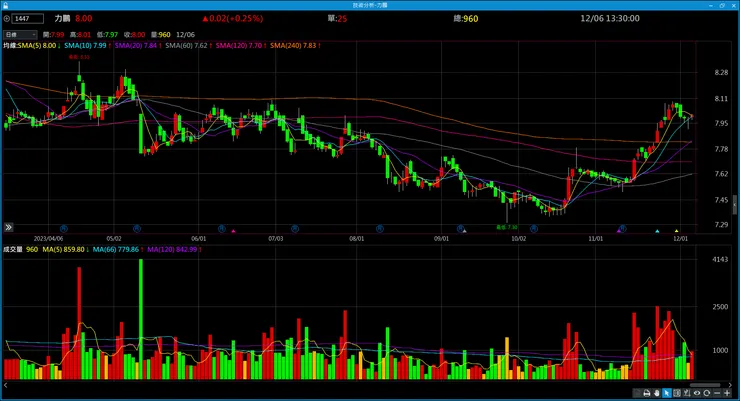Click the dimmed first icon in bottom toolbar
The width and height of the screenshot is (740, 401).
click(x=637, y=393)
